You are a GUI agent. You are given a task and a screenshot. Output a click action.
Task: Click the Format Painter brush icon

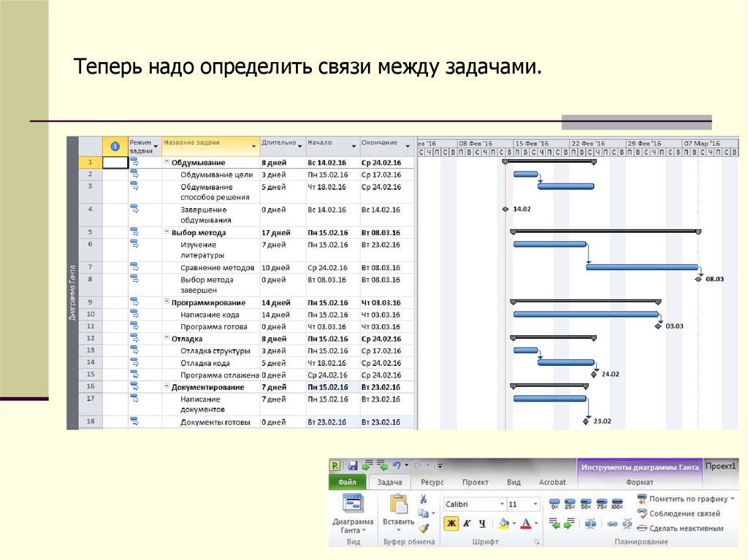423,527
